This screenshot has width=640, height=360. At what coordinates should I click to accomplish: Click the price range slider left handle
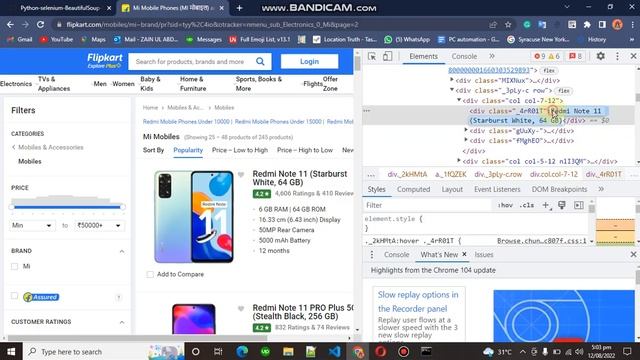pyautogui.click(x=12, y=207)
